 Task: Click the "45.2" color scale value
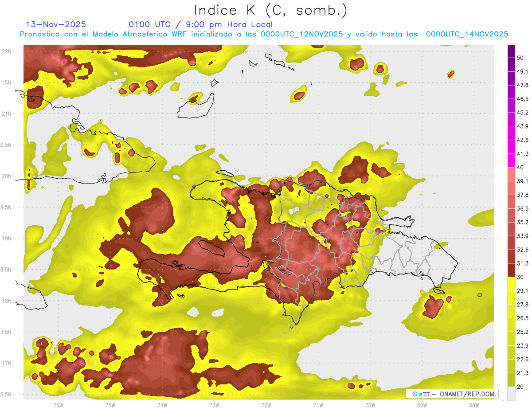click(x=522, y=113)
